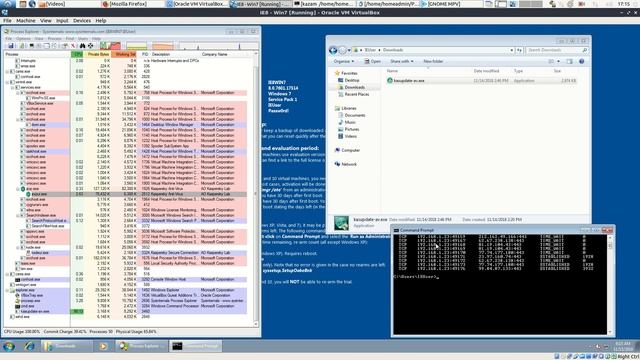The image size is (640, 360).
Task: Open the Organize dropdown in Explorer
Action: coord(344,61)
